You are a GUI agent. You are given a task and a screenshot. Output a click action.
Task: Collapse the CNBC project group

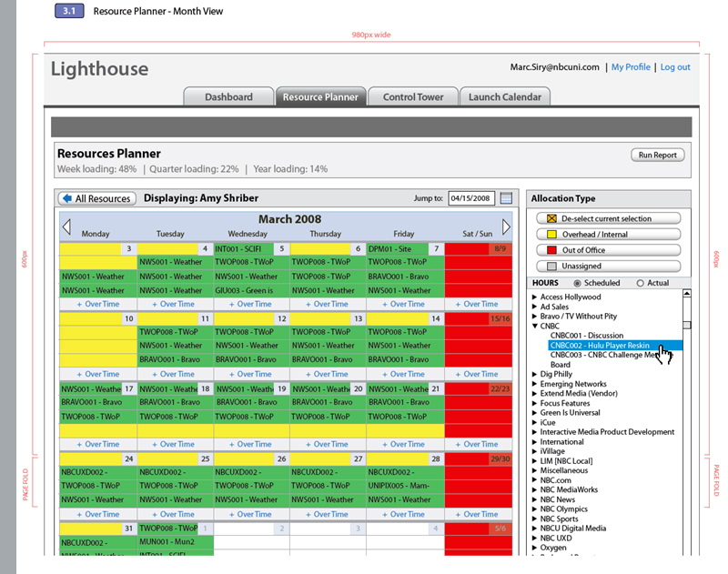[x=535, y=326]
